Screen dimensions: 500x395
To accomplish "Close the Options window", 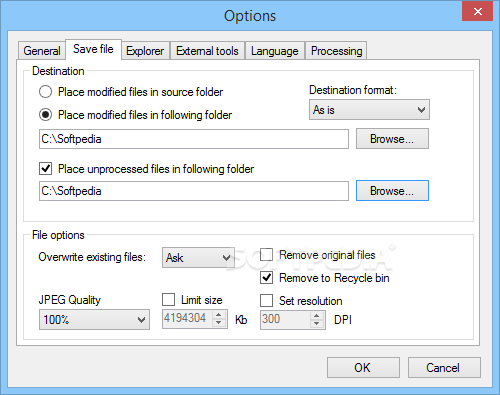I will point(477,12).
